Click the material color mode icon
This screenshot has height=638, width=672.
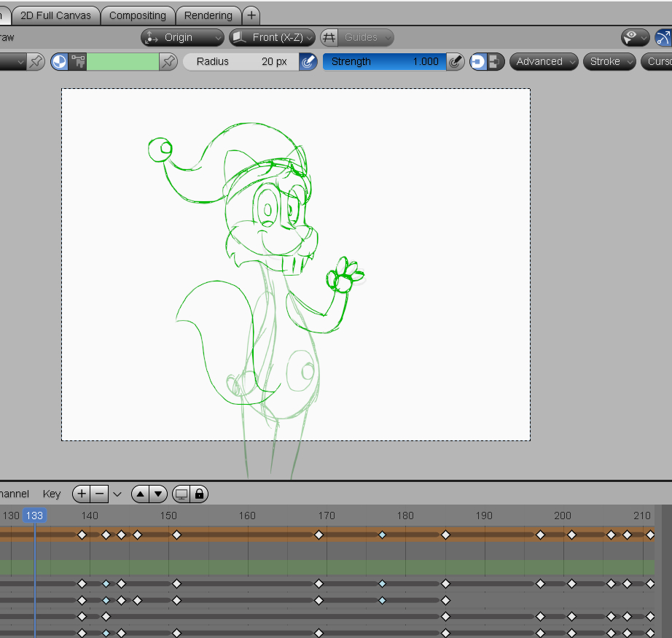tap(60, 62)
